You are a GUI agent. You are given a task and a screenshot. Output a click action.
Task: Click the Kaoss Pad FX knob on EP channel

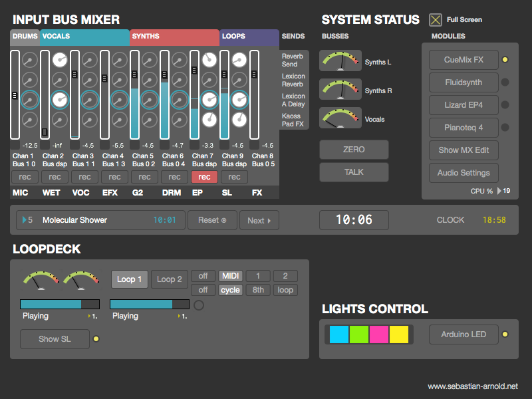click(x=209, y=120)
